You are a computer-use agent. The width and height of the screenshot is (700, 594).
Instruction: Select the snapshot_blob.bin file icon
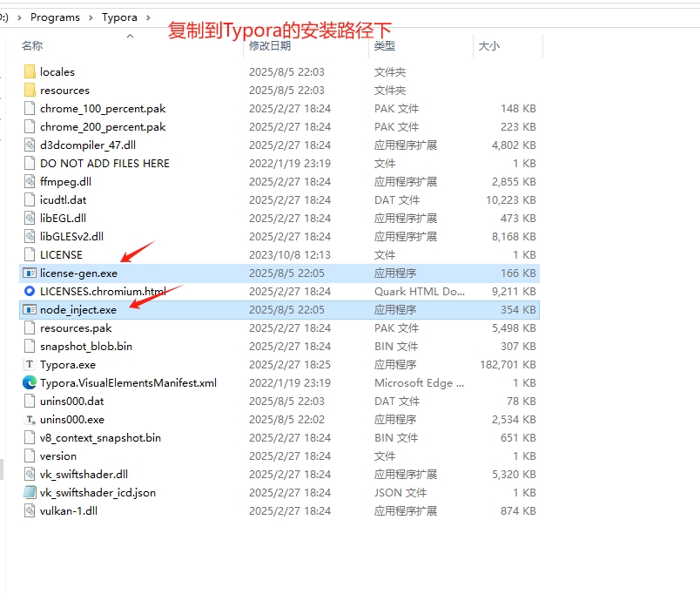(x=30, y=347)
